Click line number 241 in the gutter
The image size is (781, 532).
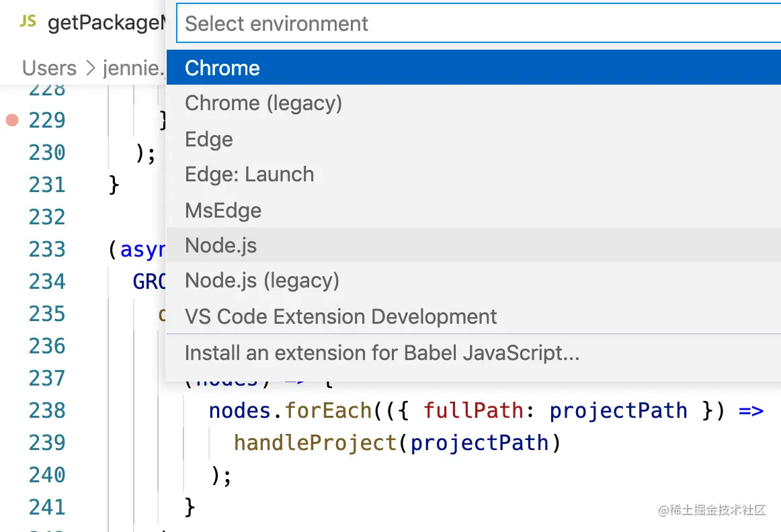(47, 508)
